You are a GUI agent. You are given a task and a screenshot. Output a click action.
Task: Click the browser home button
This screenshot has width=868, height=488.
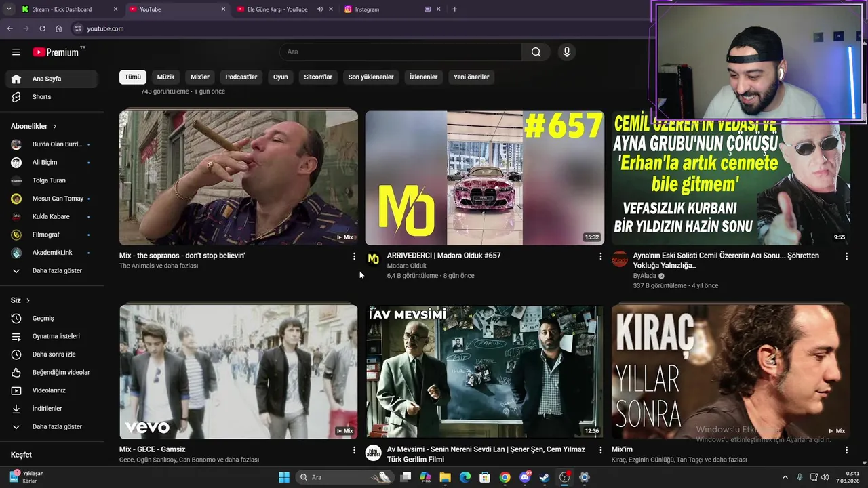(58, 28)
